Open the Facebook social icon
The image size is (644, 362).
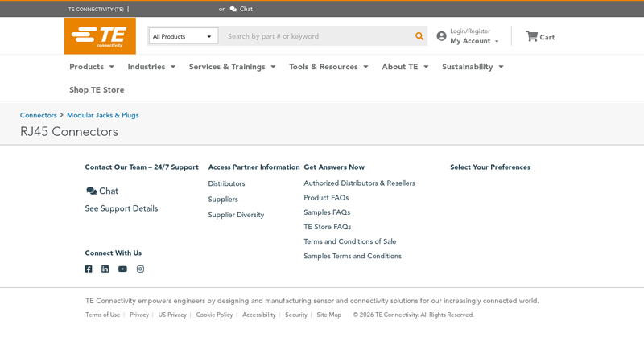pos(89,269)
